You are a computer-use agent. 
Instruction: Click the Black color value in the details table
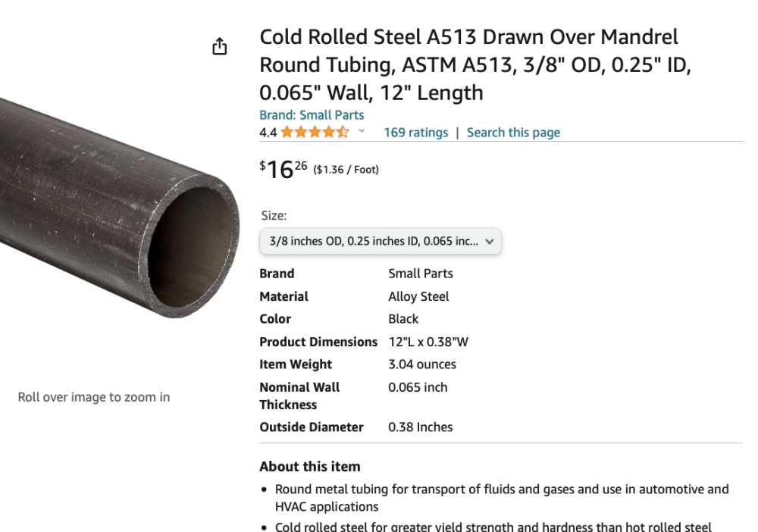tap(403, 319)
